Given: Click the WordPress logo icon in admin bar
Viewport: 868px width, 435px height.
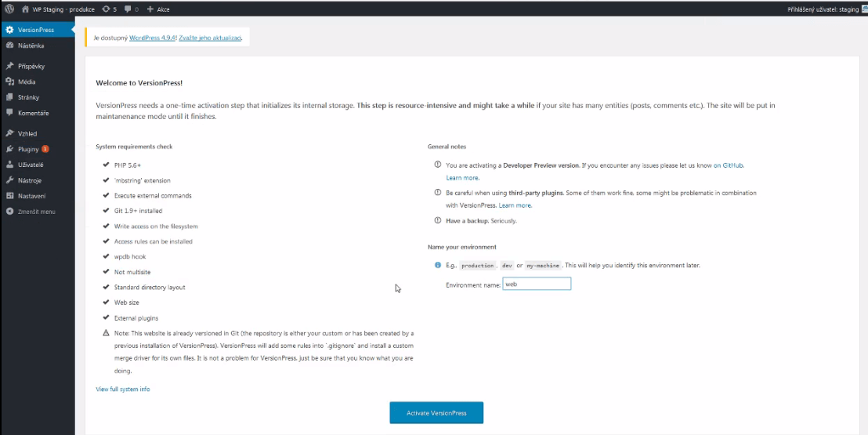Looking at the screenshot, I should coord(9,9).
